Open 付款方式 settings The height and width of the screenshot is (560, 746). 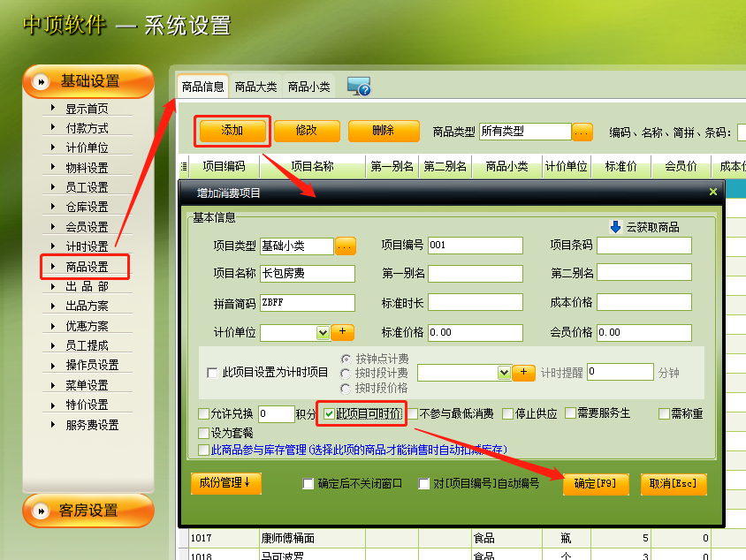coord(87,128)
